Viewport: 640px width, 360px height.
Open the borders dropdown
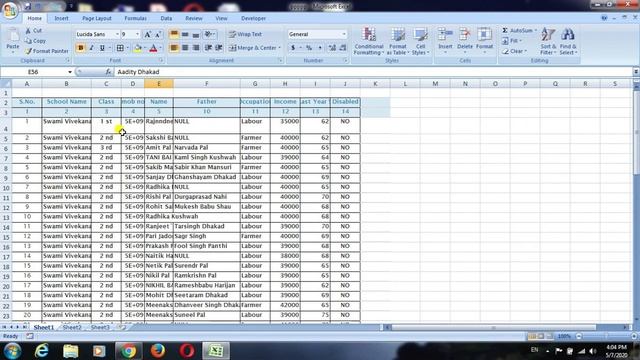pos(127,48)
